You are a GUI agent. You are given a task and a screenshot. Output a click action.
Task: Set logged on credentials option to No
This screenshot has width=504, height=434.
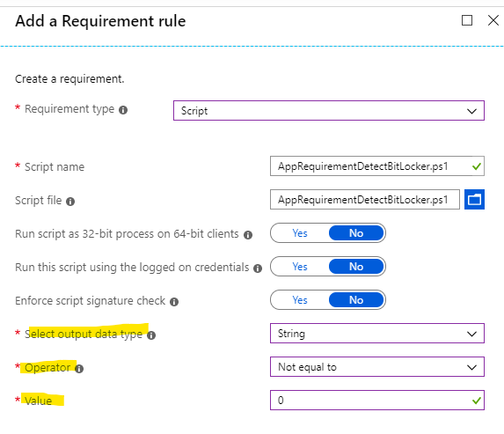(356, 267)
